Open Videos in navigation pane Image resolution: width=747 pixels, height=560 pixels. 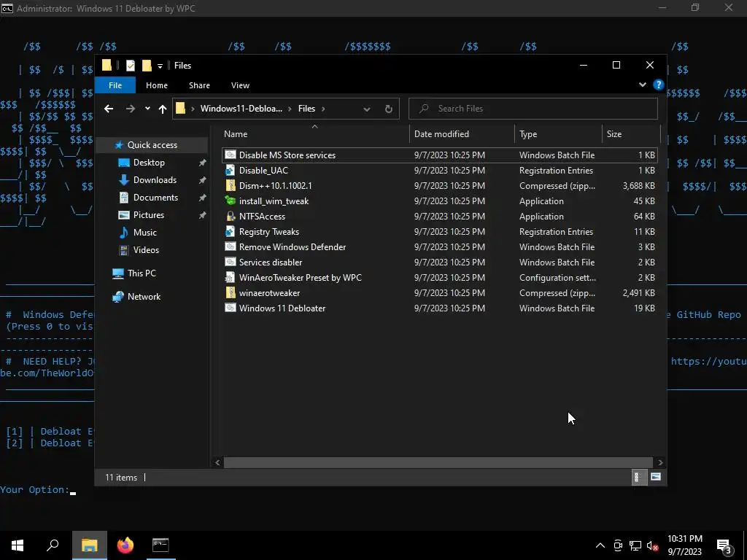[x=146, y=249]
